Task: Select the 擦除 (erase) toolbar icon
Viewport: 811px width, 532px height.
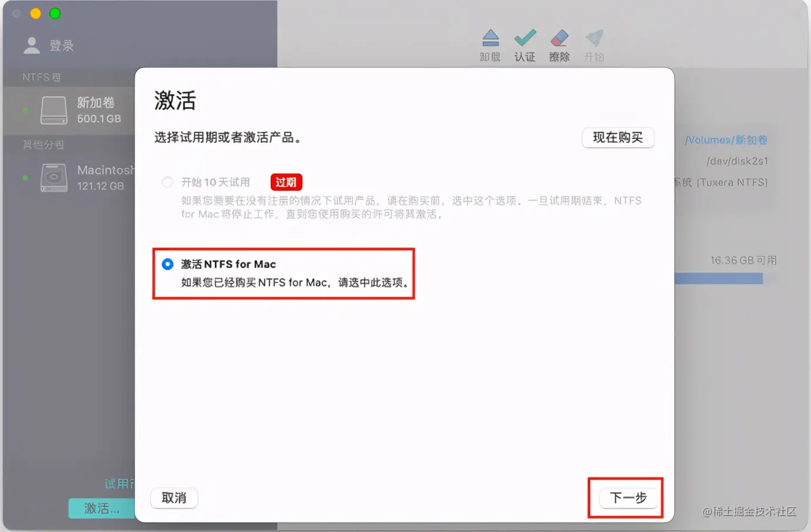Action: coord(559,44)
